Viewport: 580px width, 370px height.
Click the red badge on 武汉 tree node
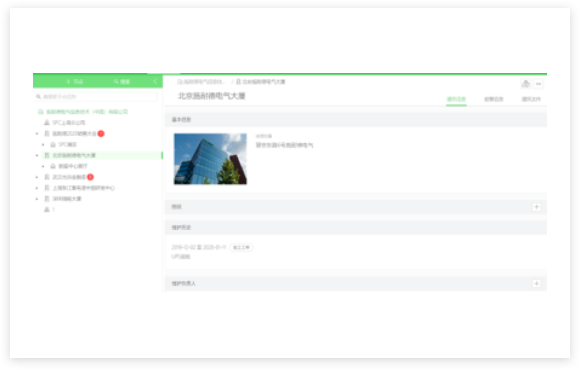90,177
